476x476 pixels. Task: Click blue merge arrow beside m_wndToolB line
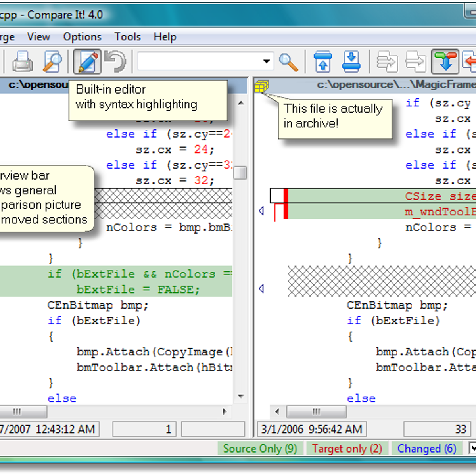coord(261,211)
